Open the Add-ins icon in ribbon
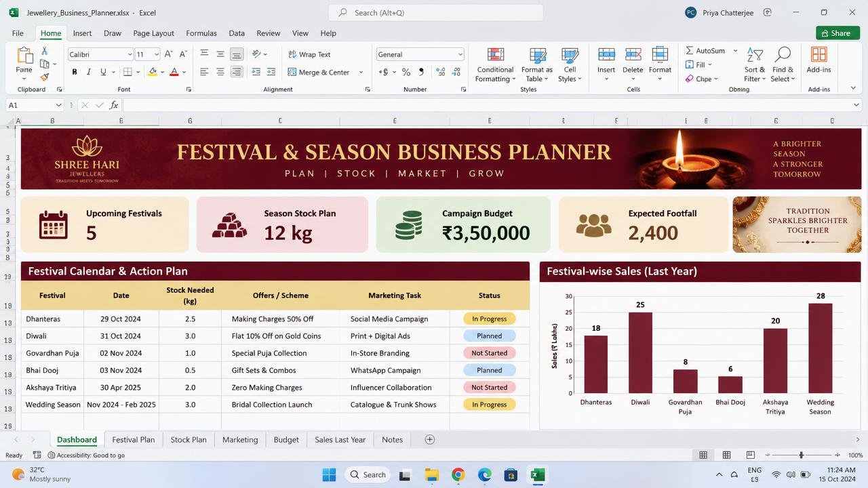The image size is (868, 488). pos(818,60)
